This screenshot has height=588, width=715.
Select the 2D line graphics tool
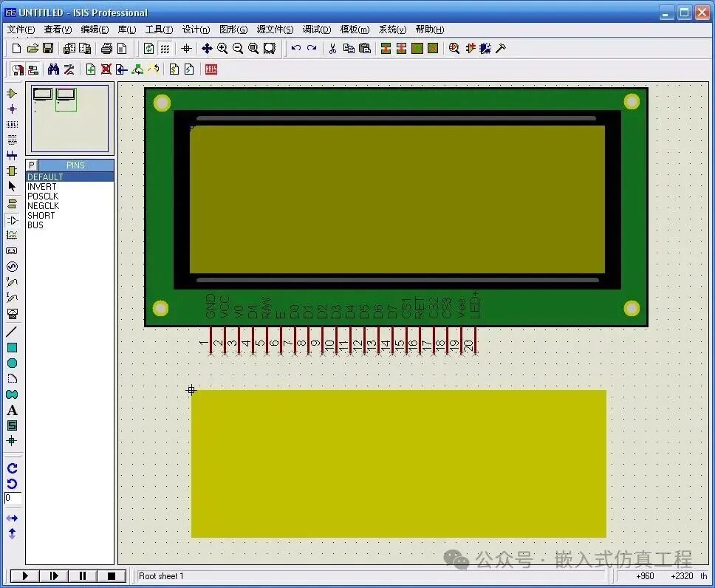coord(13,332)
